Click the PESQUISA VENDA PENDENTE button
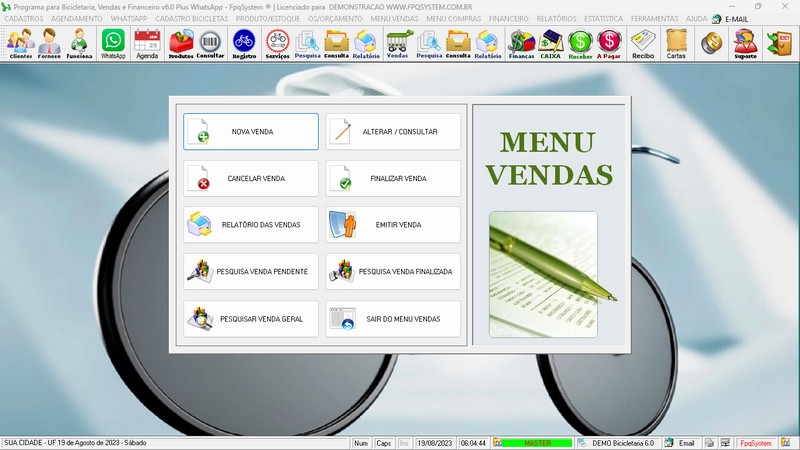 (x=251, y=271)
